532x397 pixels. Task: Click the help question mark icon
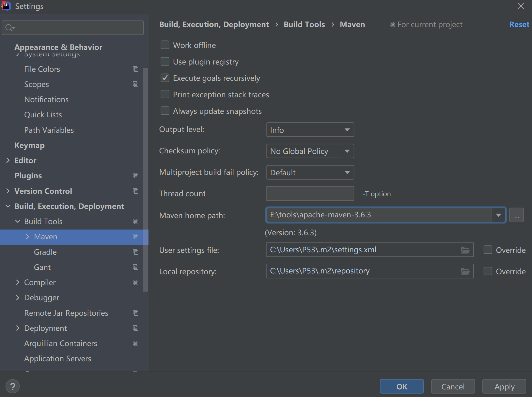(x=12, y=386)
